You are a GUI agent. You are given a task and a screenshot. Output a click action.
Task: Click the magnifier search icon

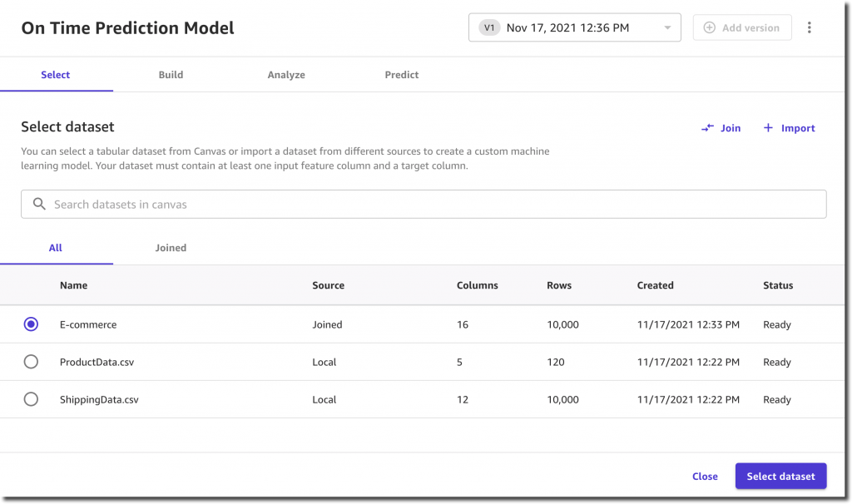38,204
